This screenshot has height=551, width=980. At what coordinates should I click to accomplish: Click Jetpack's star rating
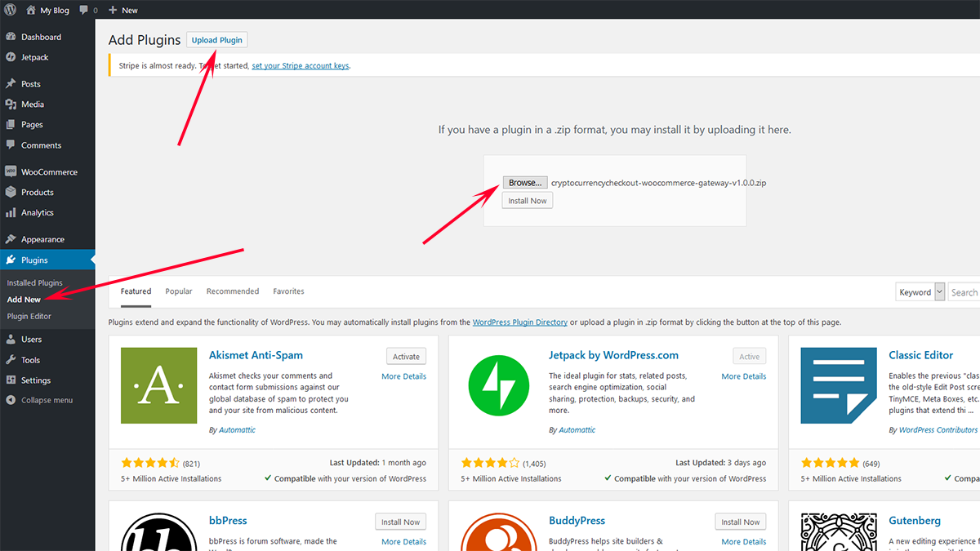pyautogui.click(x=490, y=463)
